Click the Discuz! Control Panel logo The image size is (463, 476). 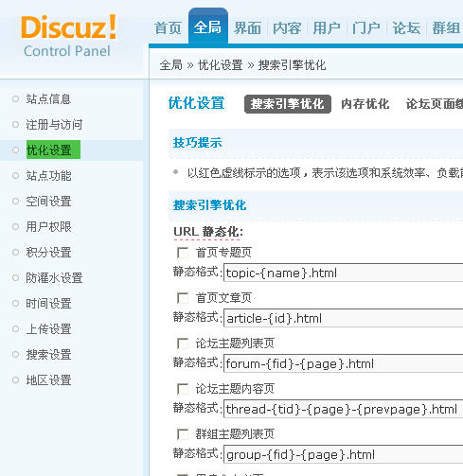click(69, 36)
